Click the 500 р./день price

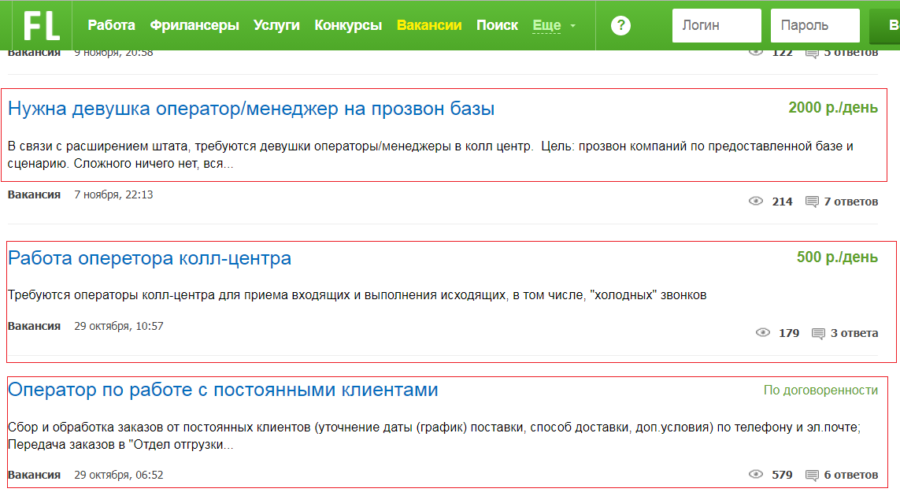[x=837, y=257]
